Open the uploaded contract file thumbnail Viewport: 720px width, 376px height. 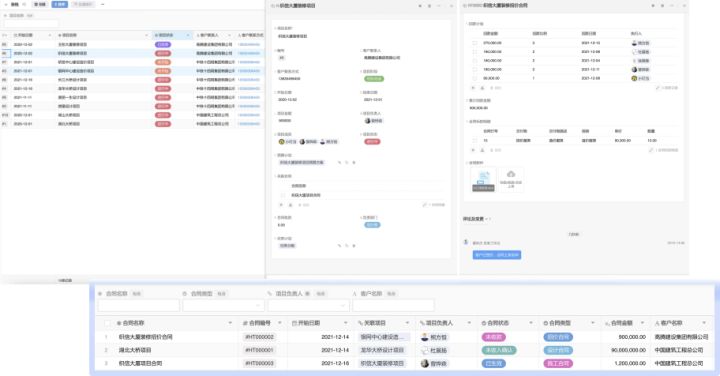(484, 180)
